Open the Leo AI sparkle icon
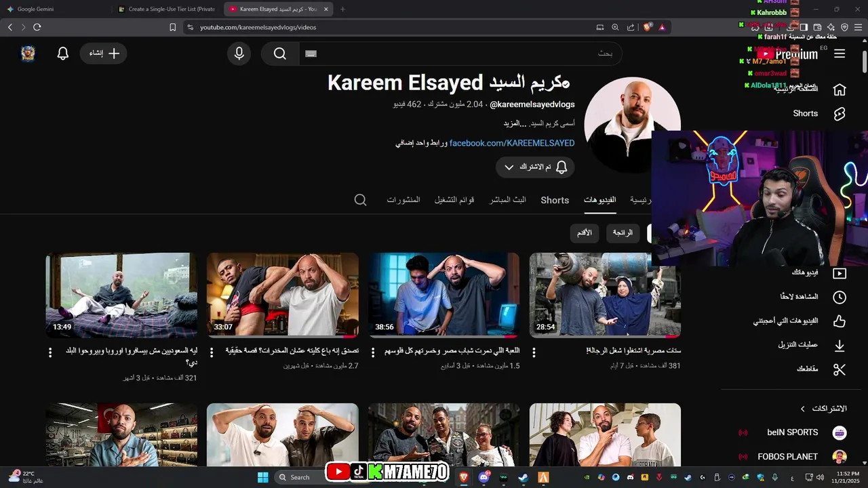 tap(831, 27)
